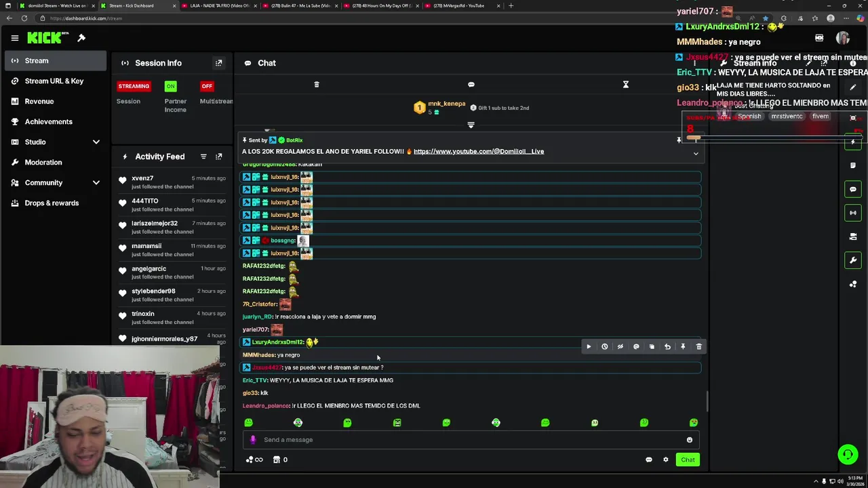
Task: Edit stream info with the pencil icon
Action: tap(853, 87)
